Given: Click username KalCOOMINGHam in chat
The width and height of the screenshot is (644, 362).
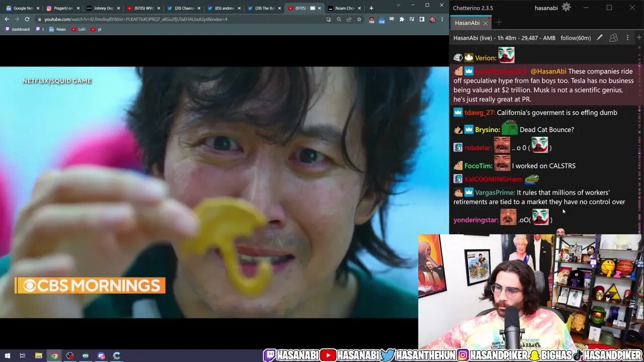Looking at the screenshot, I should click(x=493, y=179).
